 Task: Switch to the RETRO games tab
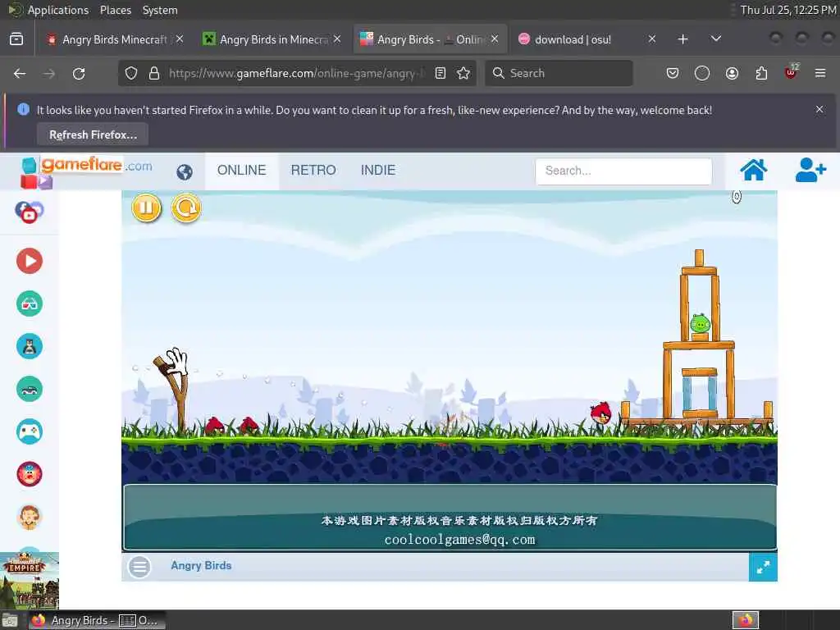(313, 171)
